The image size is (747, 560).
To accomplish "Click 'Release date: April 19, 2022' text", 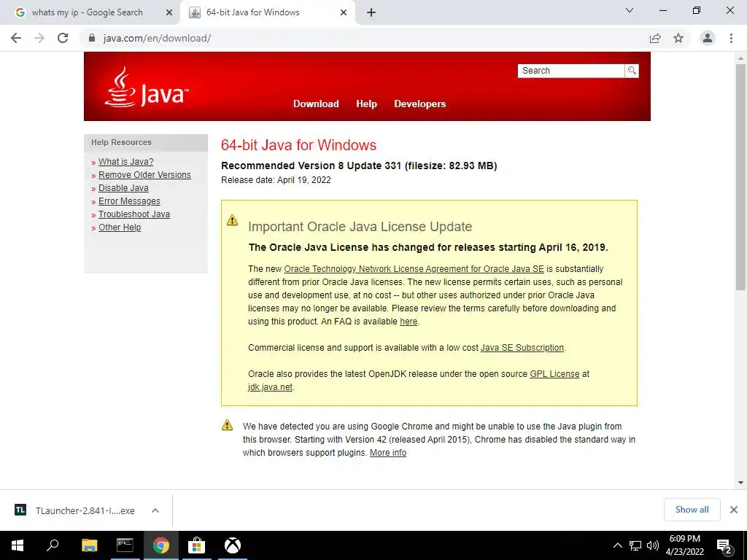I will (276, 180).
